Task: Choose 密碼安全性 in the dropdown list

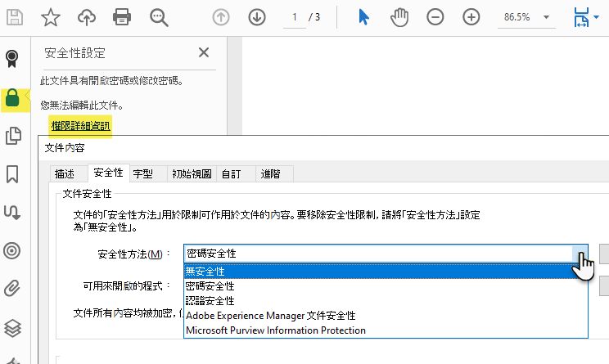Action: point(386,286)
